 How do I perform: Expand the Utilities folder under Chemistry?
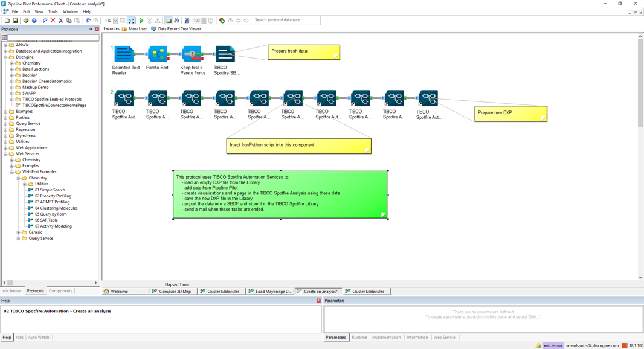click(25, 184)
